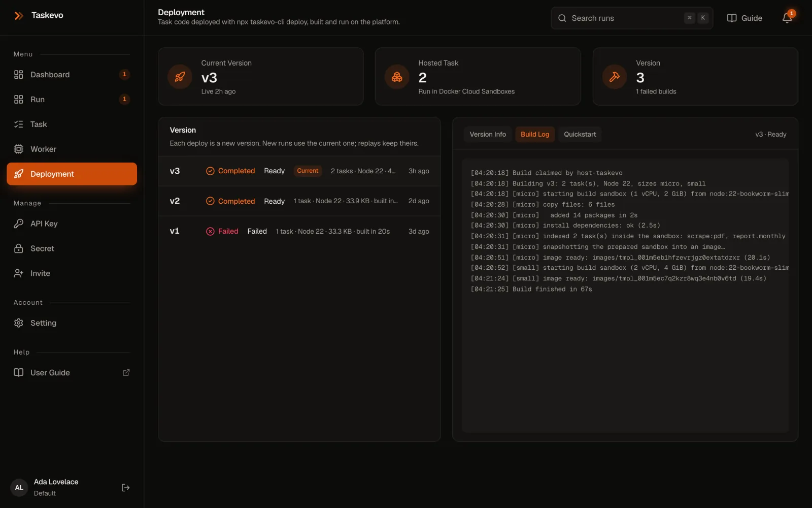Click the Invite user-plus icon
Image resolution: width=812 pixels, height=508 pixels.
(19, 273)
